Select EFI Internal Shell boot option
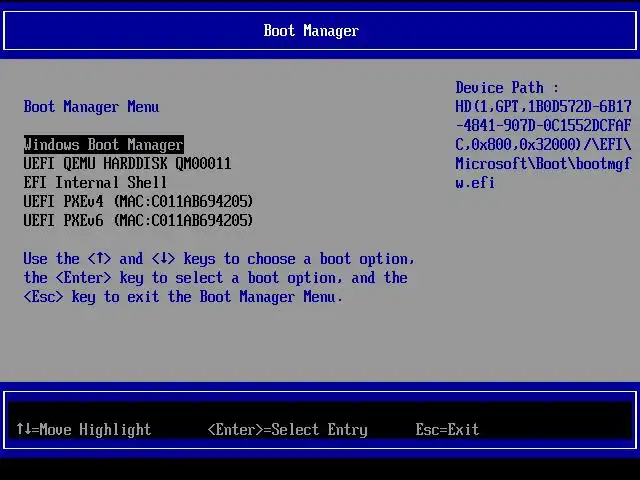 click(95, 182)
